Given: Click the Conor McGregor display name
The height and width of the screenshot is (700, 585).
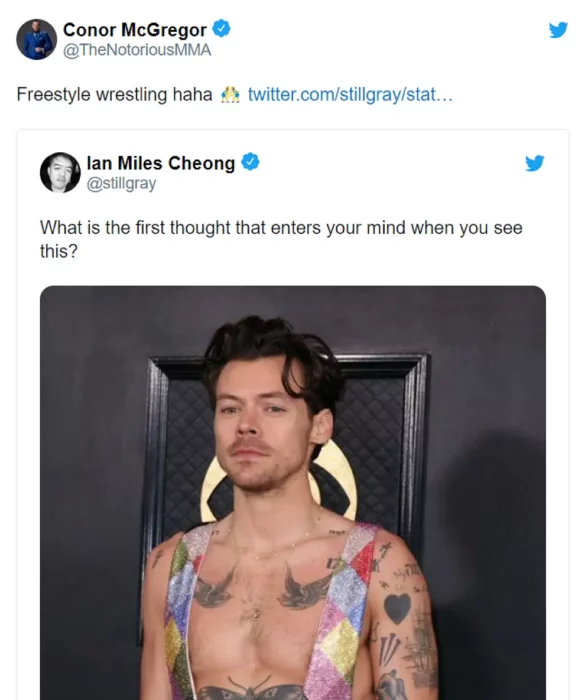Looking at the screenshot, I should pyautogui.click(x=135, y=30).
